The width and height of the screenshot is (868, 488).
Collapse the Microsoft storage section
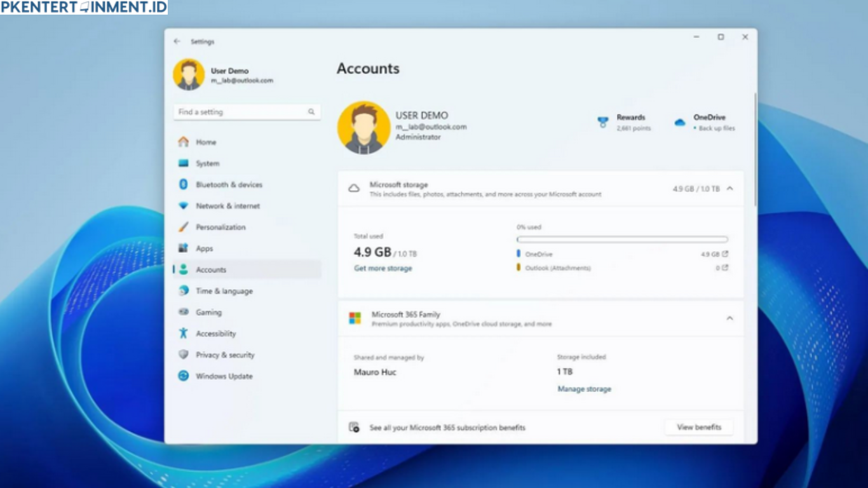click(x=729, y=188)
